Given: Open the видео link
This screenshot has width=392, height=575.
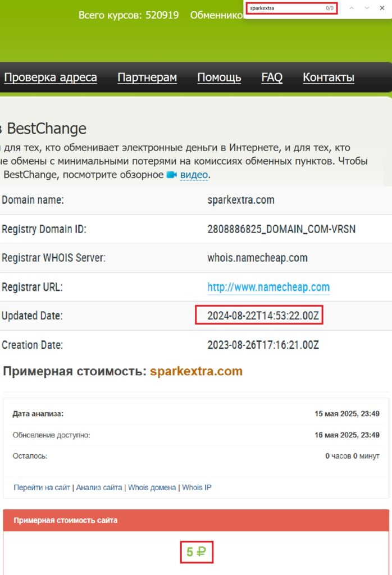Looking at the screenshot, I should (194, 175).
